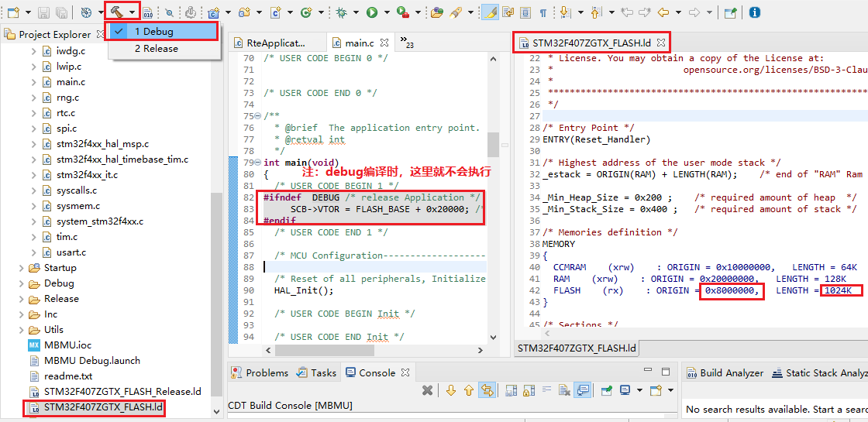This screenshot has width=868, height=422.
Task: Expand the Startup folder
Action: [21, 268]
